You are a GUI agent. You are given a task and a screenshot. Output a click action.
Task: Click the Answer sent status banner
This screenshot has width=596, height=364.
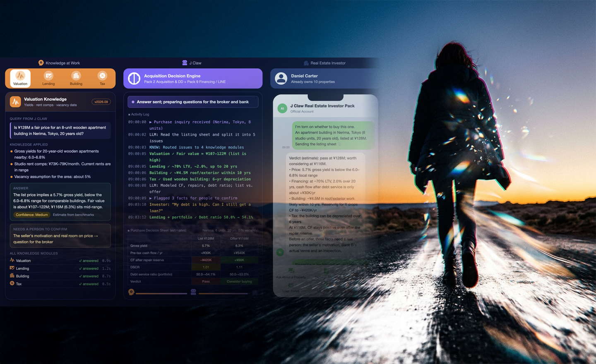coord(193,102)
